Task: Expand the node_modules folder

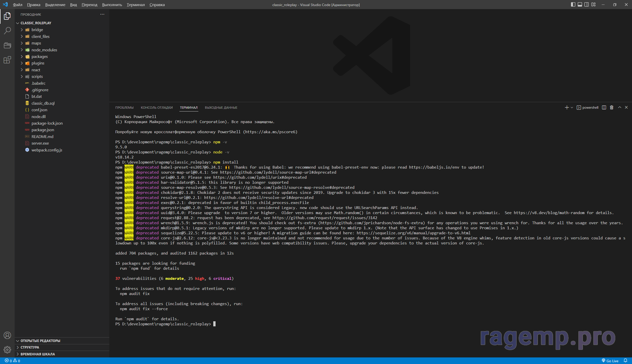Action: [x=44, y=50]
